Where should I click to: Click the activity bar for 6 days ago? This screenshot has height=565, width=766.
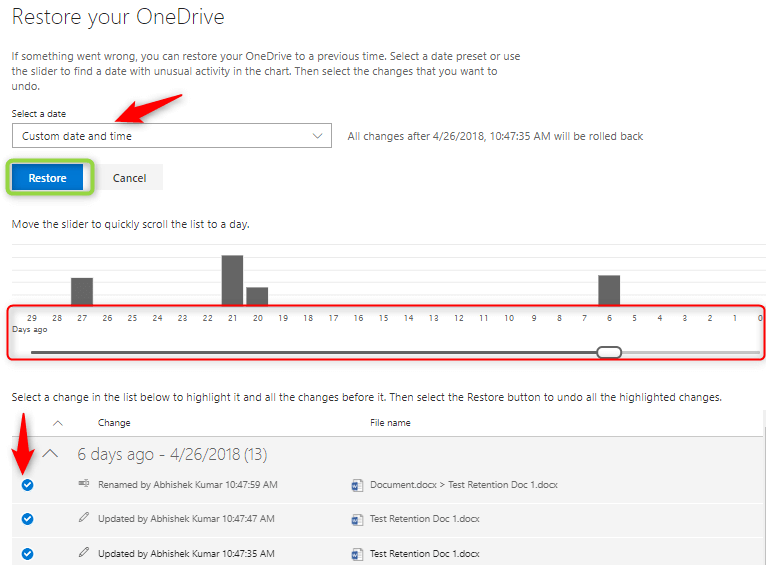click(x=609, y=291)
